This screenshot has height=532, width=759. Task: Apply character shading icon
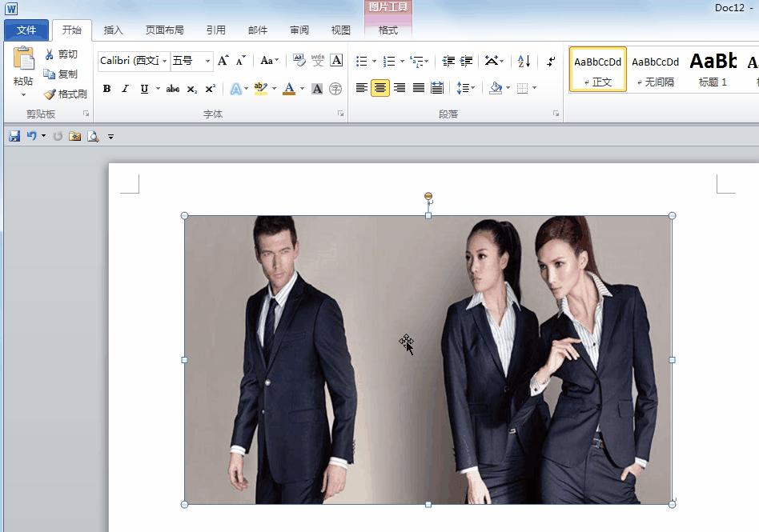click(x=317, y=89)
